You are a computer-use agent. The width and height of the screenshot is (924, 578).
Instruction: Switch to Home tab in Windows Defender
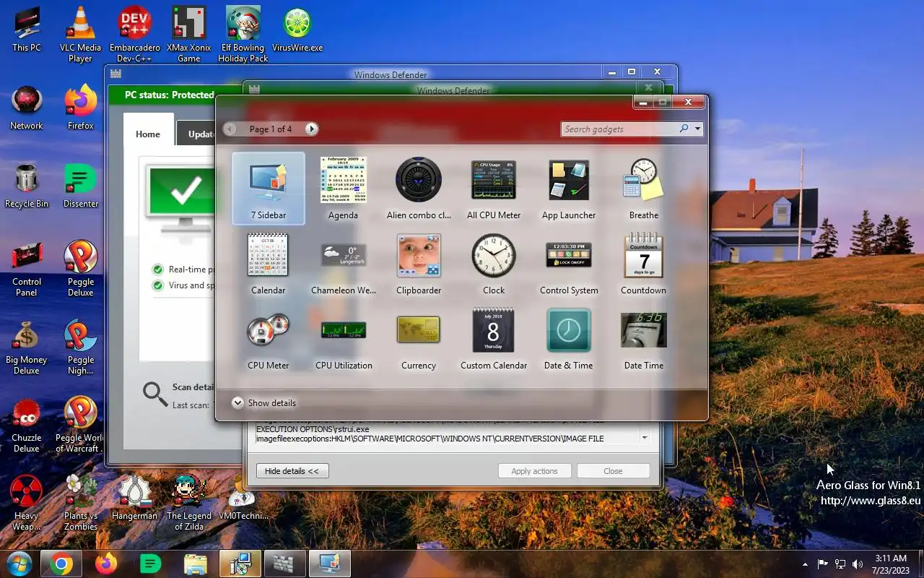tap(148, 134)
